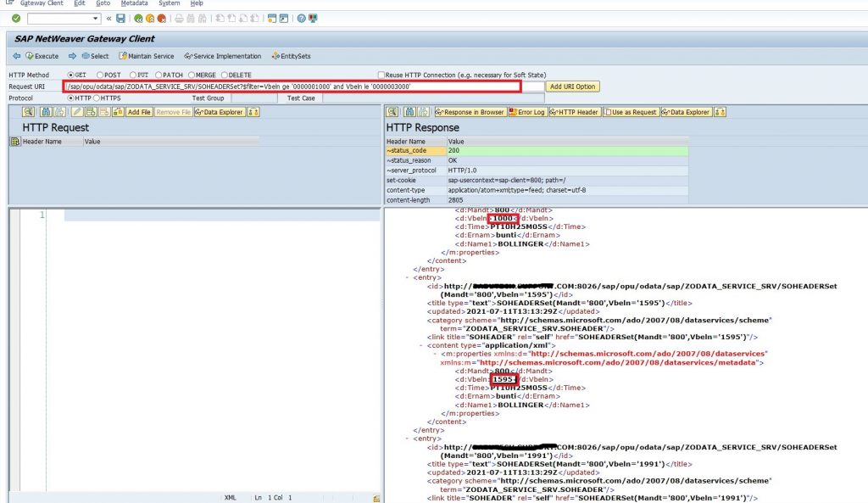Click the Help question mark icon

pyautogui.click(x=301, y=19)
